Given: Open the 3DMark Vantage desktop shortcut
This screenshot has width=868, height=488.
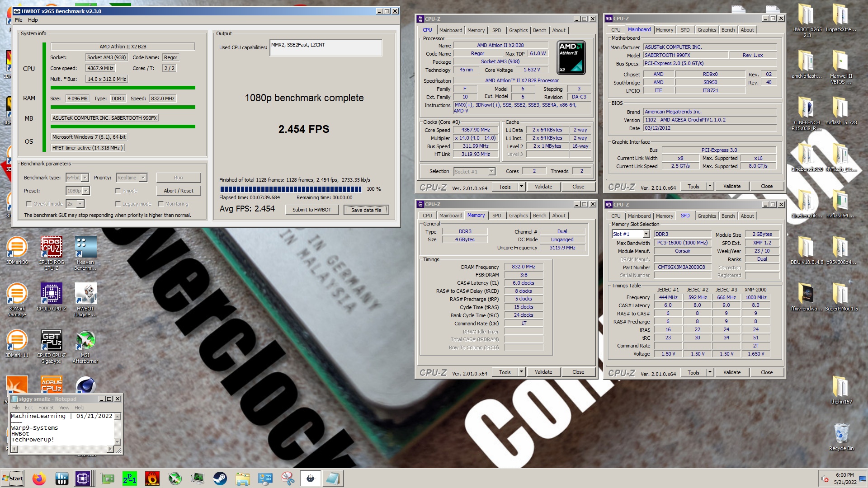Looking at the screenshot, I should click(x=17, y=299).
